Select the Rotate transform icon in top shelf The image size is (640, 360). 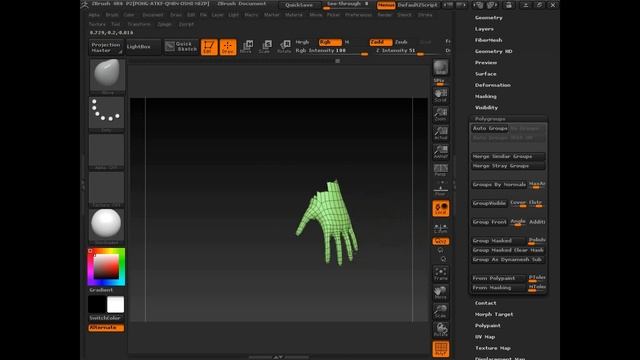click(x=284, y=47)
